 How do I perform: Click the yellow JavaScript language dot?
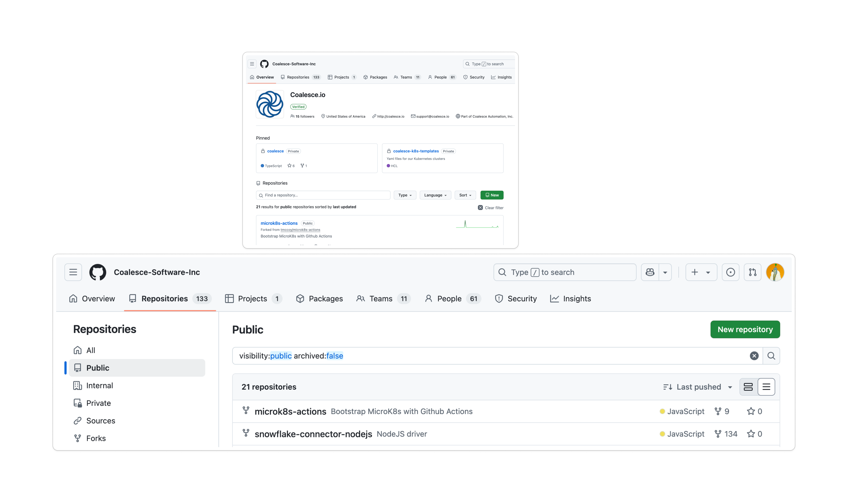[662, 411]
